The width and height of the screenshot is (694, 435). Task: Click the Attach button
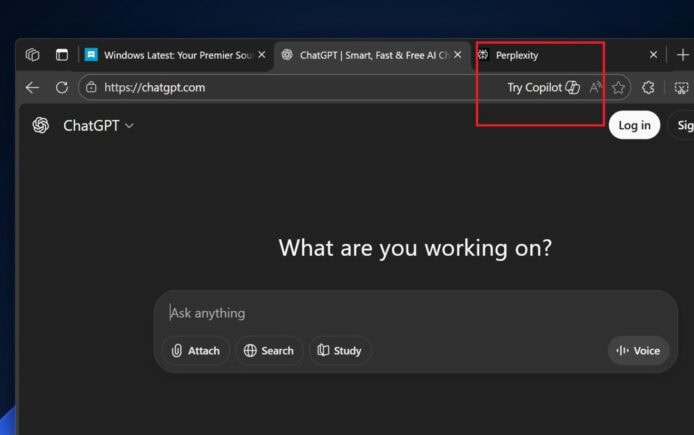click(195, 351)
